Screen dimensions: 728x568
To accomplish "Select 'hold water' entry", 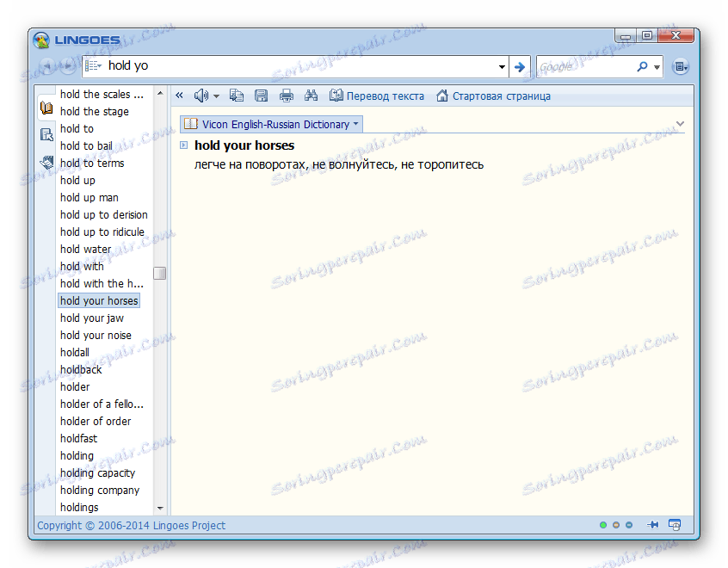I will [x=86, y=249].
